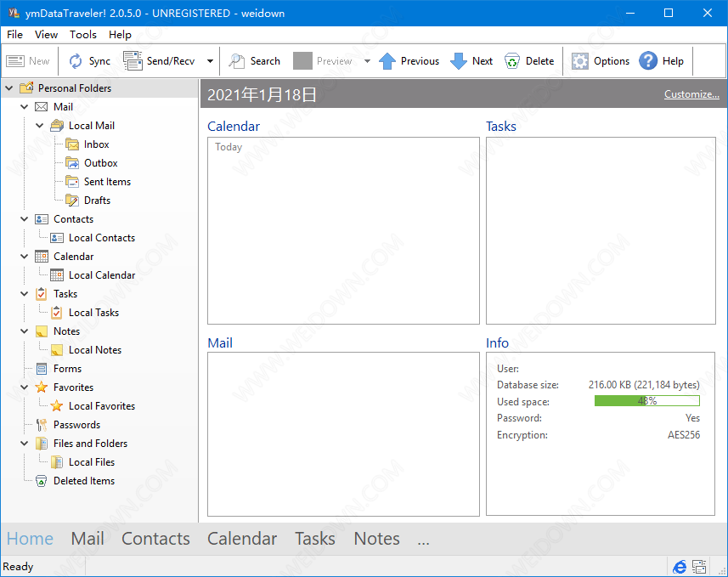728x577 pixels.
Task: Open the Mail section heading link
Action: 220,342
